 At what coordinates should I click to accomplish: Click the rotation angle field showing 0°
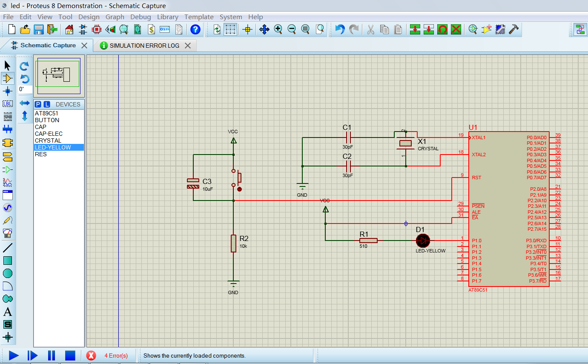pos(25,89)
